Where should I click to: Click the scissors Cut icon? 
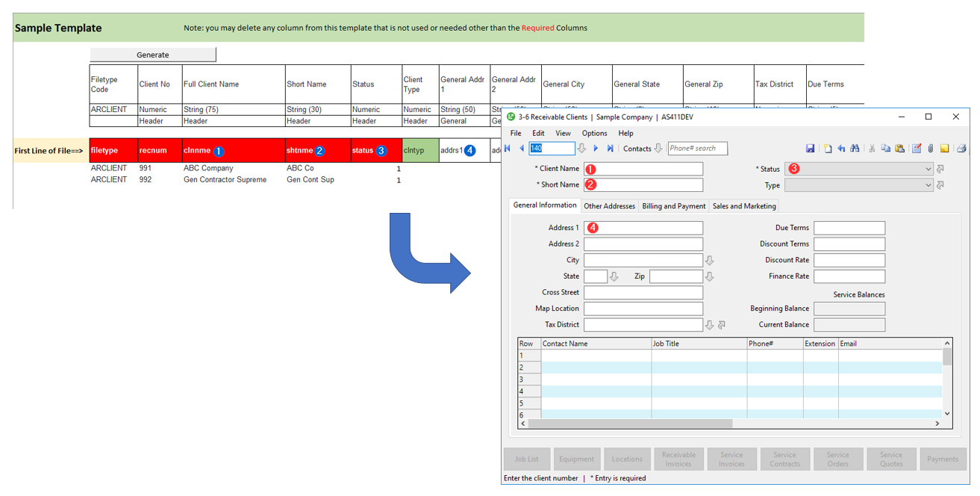pyautogui.click(x=872, y=149)
